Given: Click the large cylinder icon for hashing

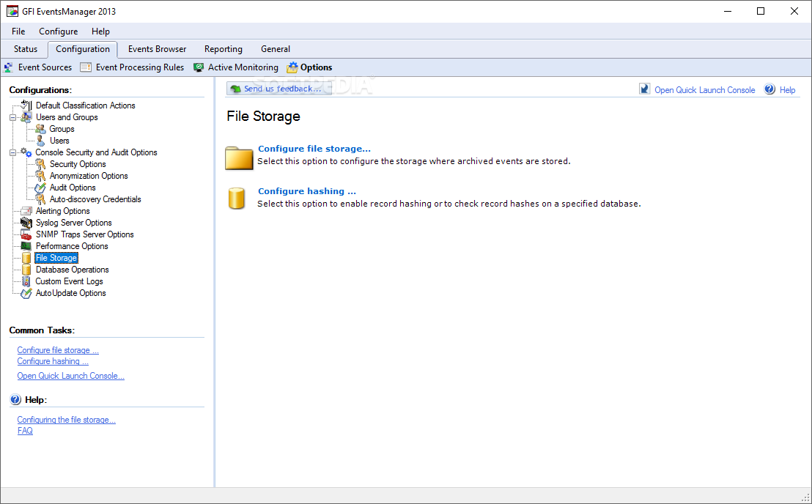Looking at the screenshot, I should tap(237, 199).
